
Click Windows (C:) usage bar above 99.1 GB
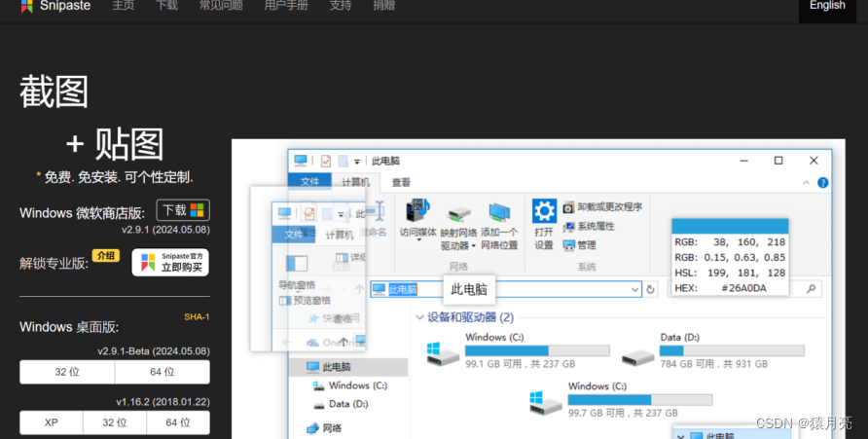coord(537,351)
